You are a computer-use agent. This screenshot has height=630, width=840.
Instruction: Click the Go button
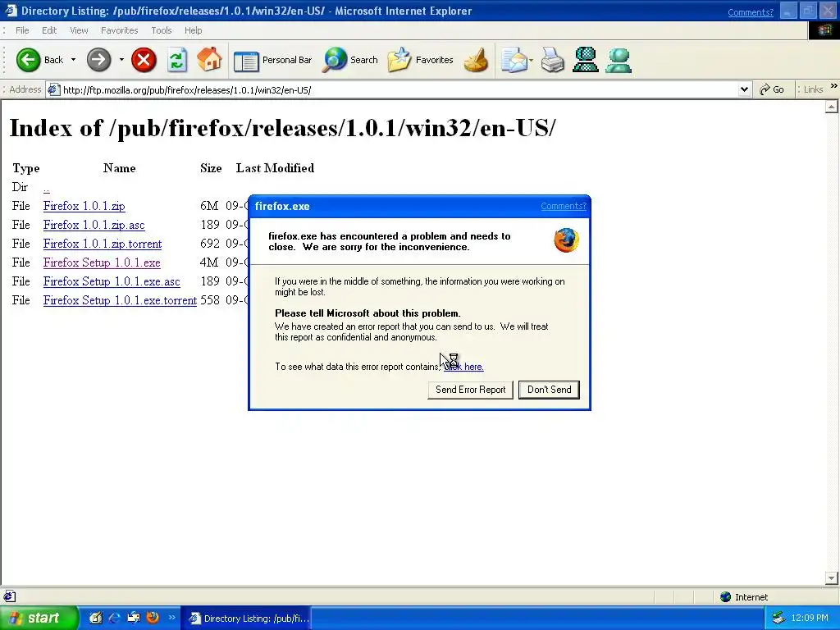tap(772, 89)
